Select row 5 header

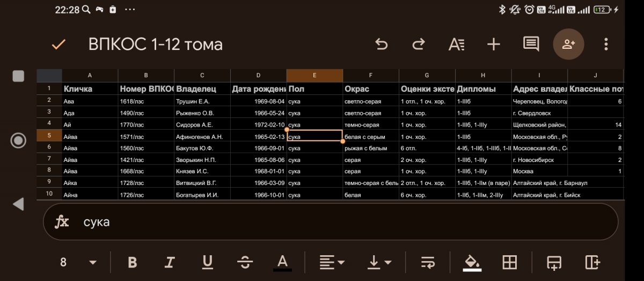point(49,136)
